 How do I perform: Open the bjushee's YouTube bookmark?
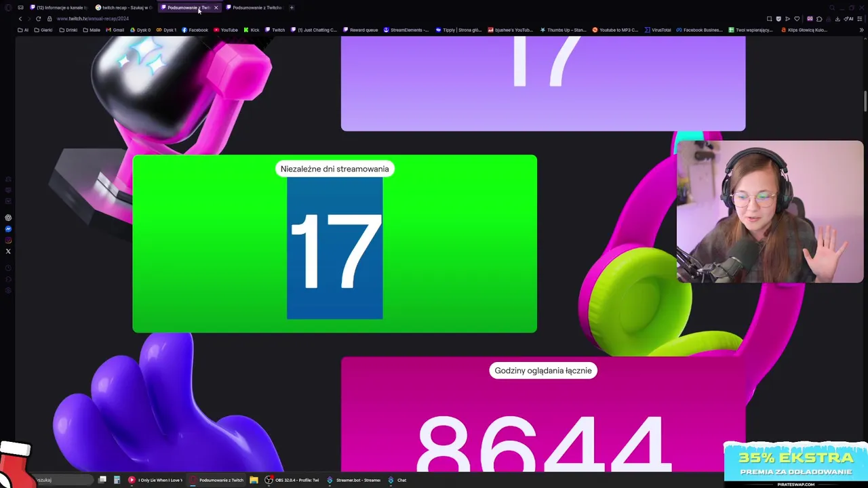click(511, 30)
